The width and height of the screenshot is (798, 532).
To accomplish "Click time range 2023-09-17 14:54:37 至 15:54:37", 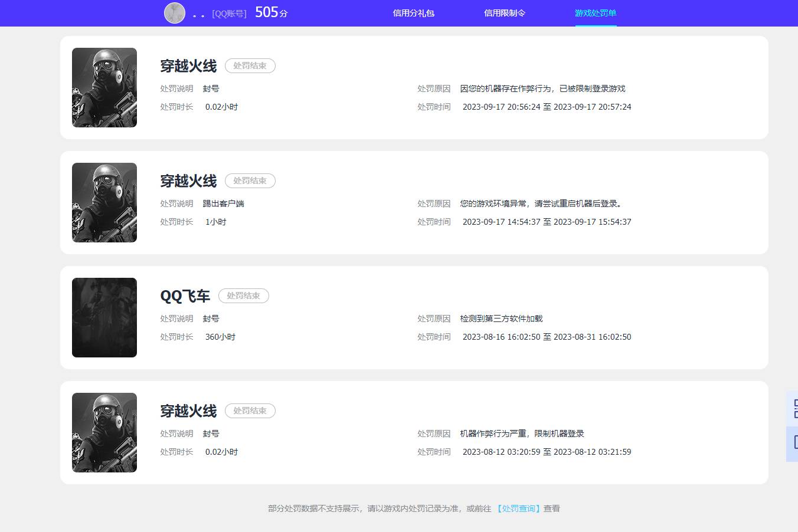I will pos(547,222).
